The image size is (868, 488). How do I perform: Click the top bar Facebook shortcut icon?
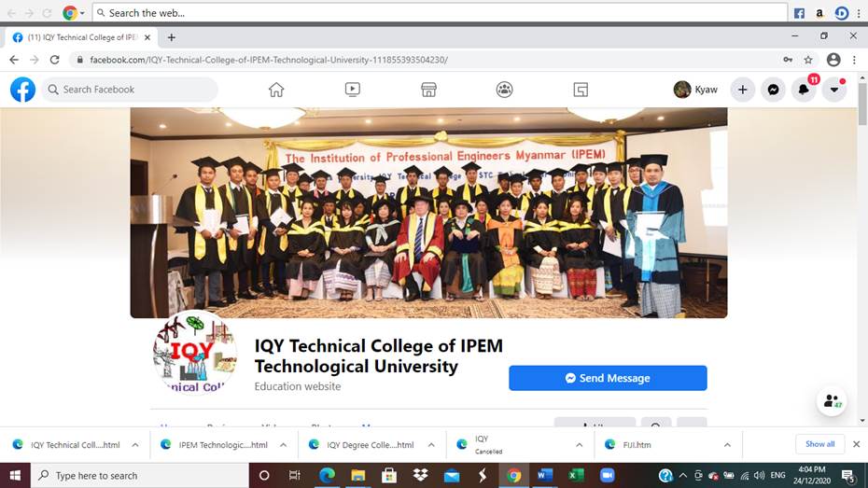799,13
